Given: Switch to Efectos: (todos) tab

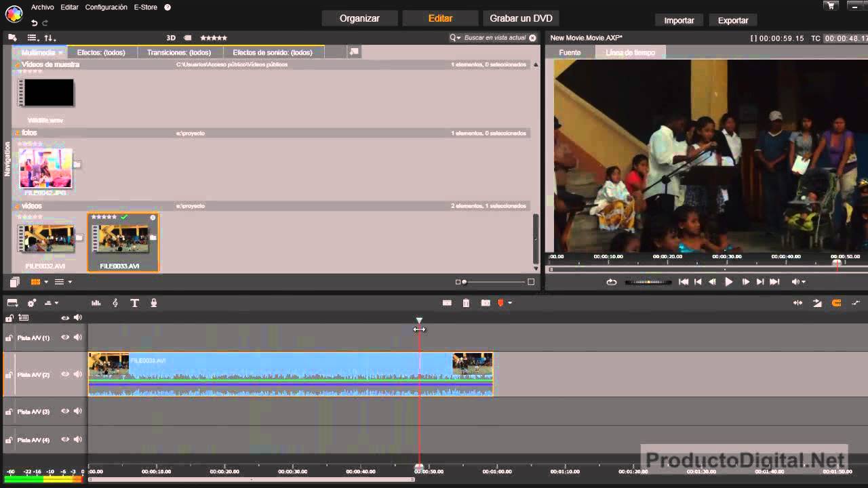Looking at the screenshot, I should coord(101,52).
